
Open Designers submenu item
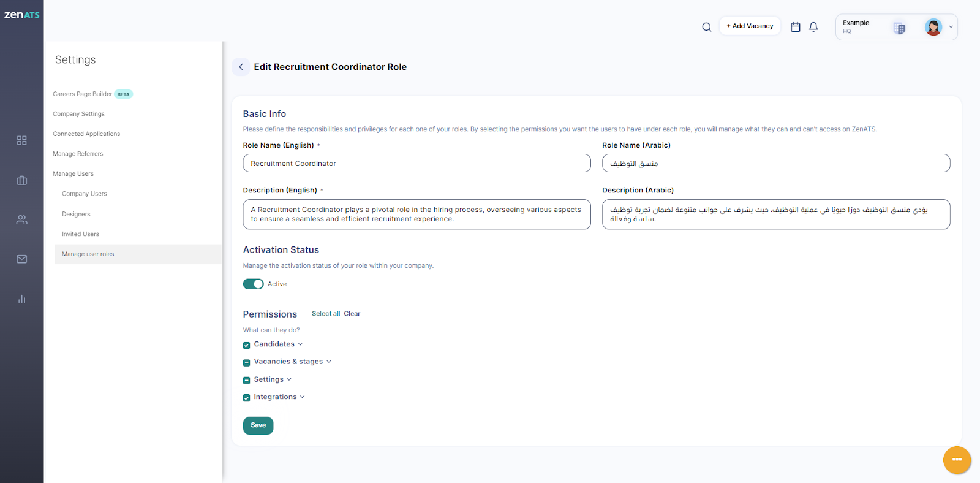pyautogui.click(x=76, y=214)
